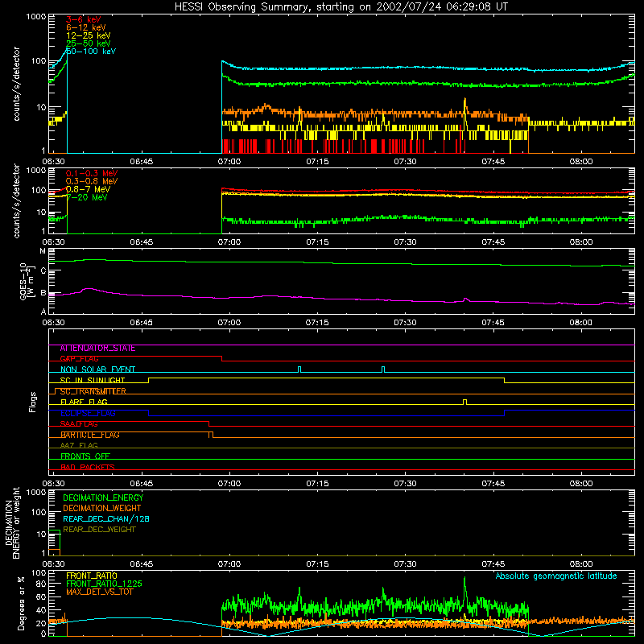Click the PARTICLE_FLAG pulse near 06:57
Screen dimensions: 644x644
(211, 435)
